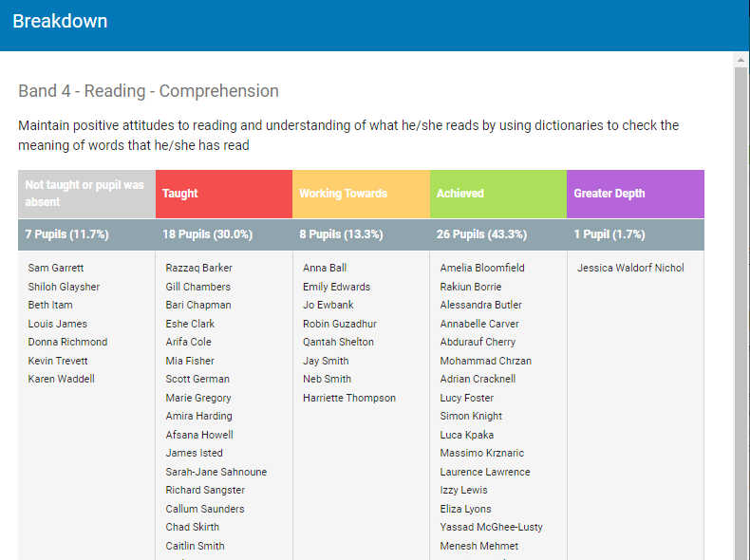Select pupil Luca Kpaka
Viewport: 750px width, 560px height.
tap(467, 435)
